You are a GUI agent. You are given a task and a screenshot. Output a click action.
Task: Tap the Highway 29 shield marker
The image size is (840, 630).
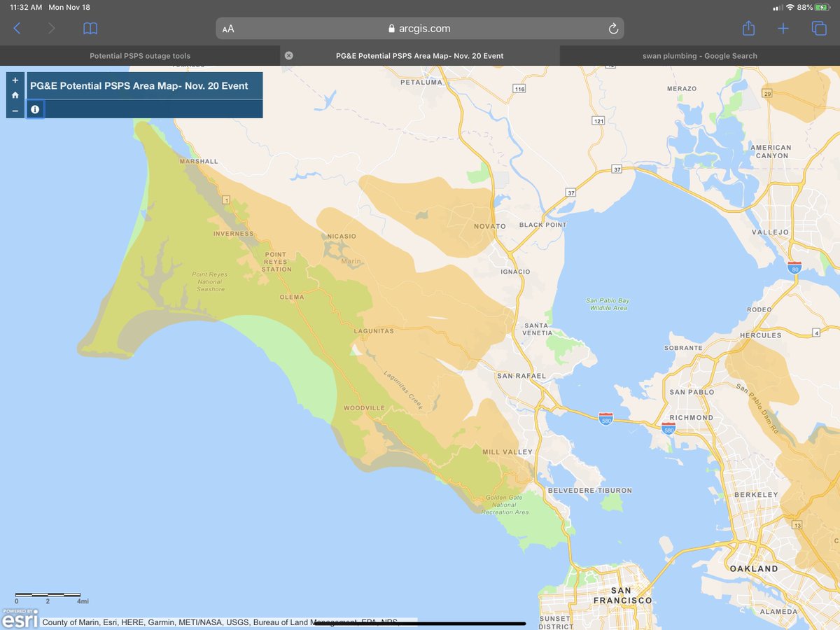[x=767, y=94]
